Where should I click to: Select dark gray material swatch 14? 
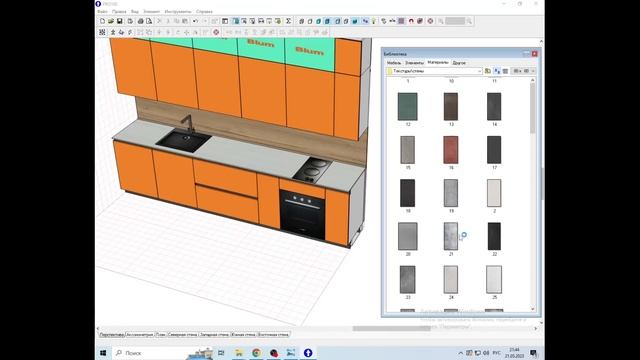(494, 107)
